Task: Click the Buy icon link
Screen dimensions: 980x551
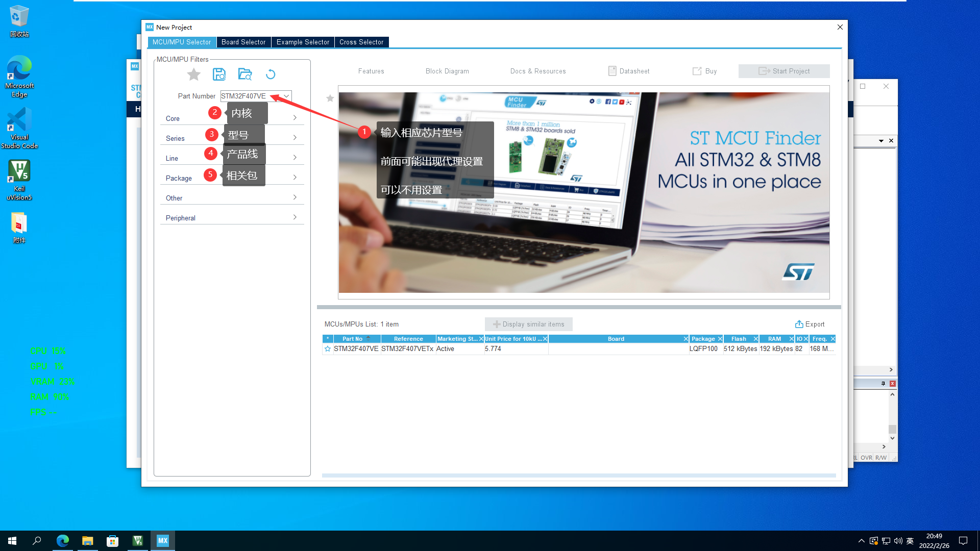Action: click(x=697, y=71)
